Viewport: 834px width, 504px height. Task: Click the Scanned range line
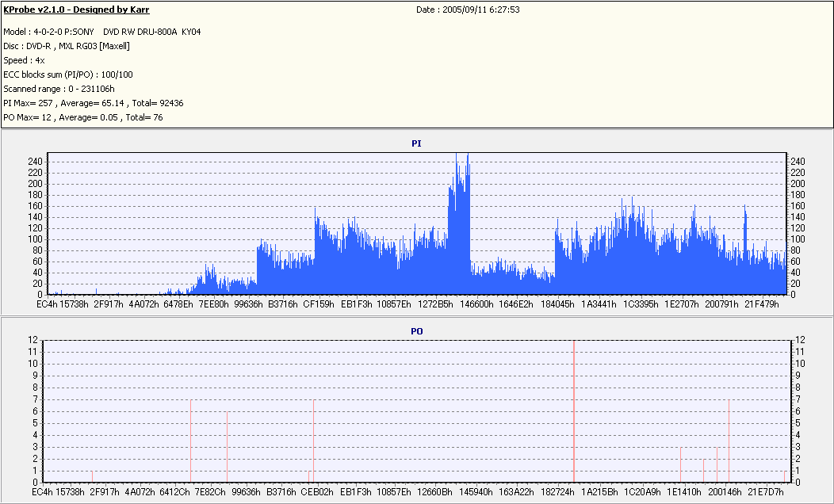[59, 90]
